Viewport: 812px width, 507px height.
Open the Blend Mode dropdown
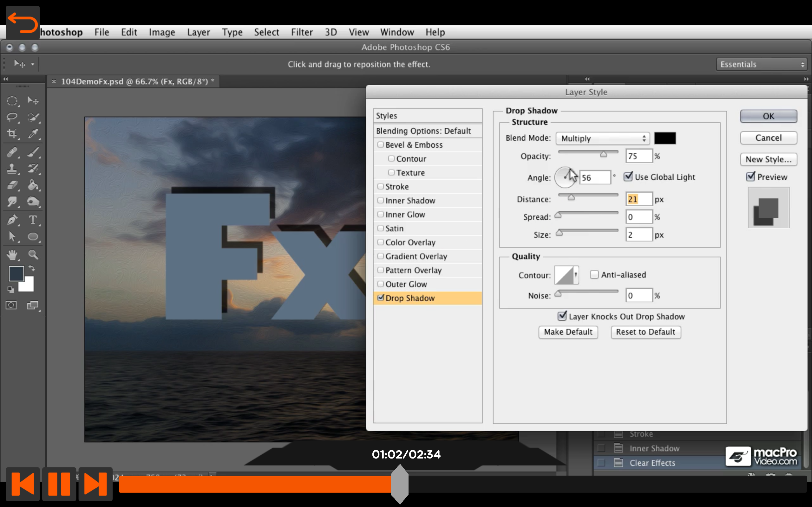tap(602, 138)
